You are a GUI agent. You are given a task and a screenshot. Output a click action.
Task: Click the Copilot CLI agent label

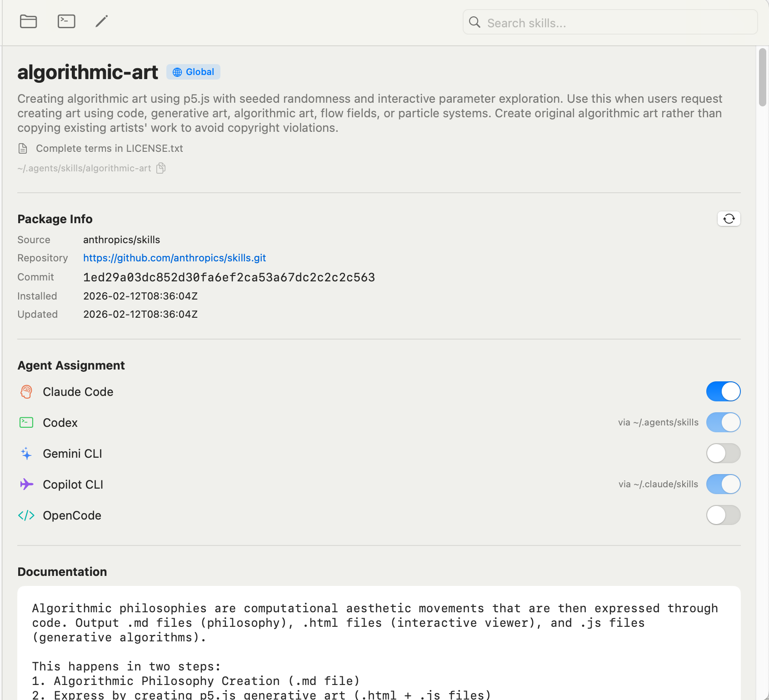[x=73, y=485]
